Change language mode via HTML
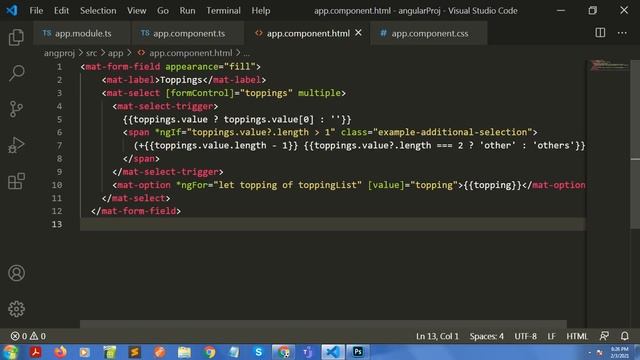Image resolution: width=640 pixels, height=360 pixels. tap(577, 336)
